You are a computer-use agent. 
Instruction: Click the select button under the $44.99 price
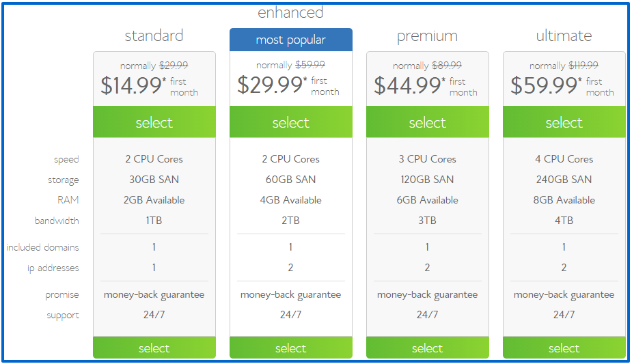428,122
